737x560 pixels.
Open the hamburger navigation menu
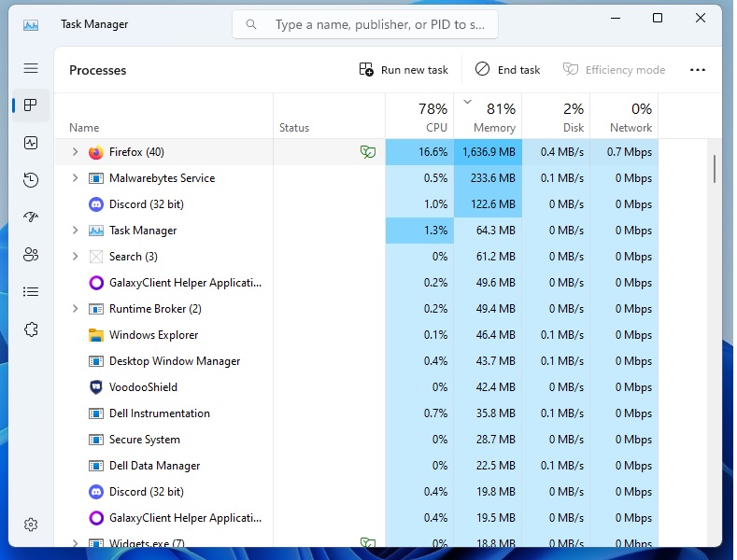(31, 68)
